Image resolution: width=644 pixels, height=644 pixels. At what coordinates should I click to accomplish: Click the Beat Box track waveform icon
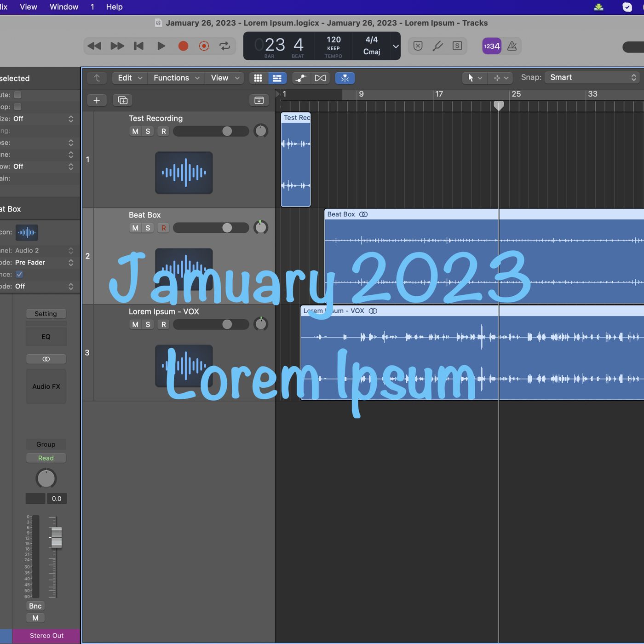[x=184, y=269]
